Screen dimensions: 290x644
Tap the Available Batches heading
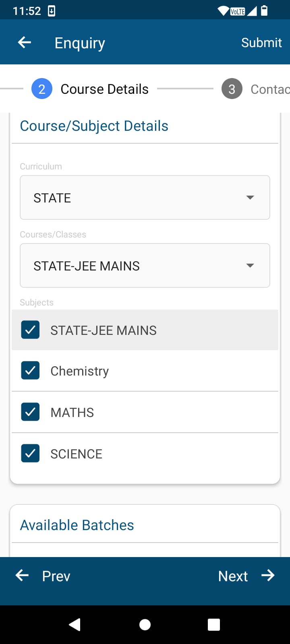coord(77,525)
